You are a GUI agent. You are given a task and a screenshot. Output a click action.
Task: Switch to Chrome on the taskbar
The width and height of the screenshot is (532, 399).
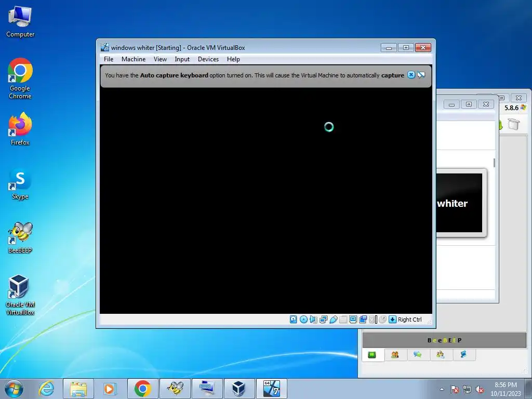(142, 389)
